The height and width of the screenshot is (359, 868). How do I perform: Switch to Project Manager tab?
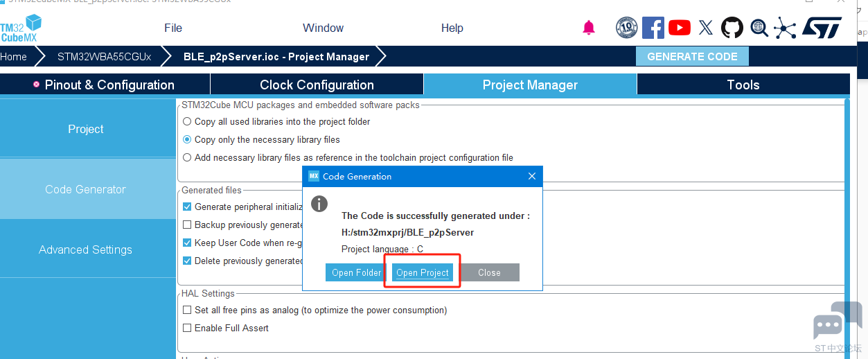[530, 85]
